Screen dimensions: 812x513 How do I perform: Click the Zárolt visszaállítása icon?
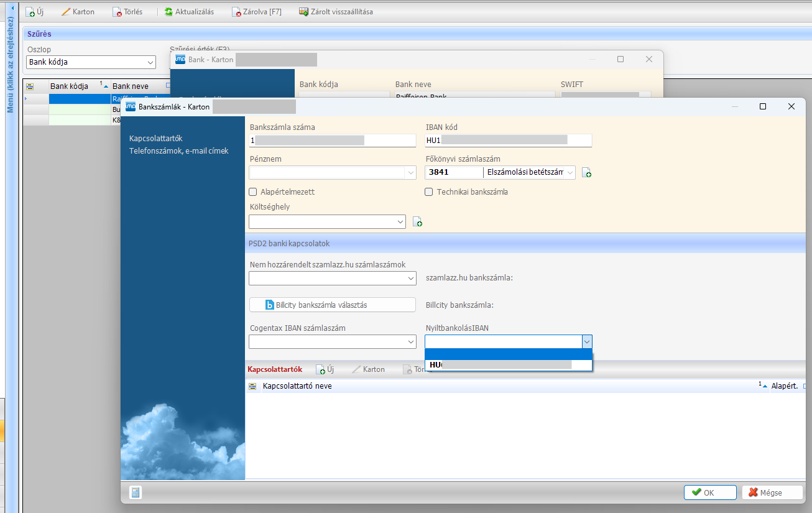tap(303, 12)
